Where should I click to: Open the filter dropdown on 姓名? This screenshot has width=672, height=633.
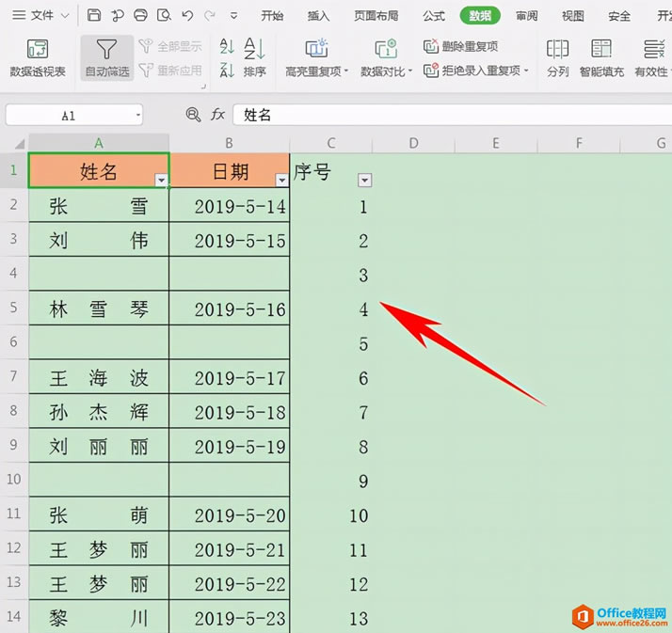pos(162,181)
